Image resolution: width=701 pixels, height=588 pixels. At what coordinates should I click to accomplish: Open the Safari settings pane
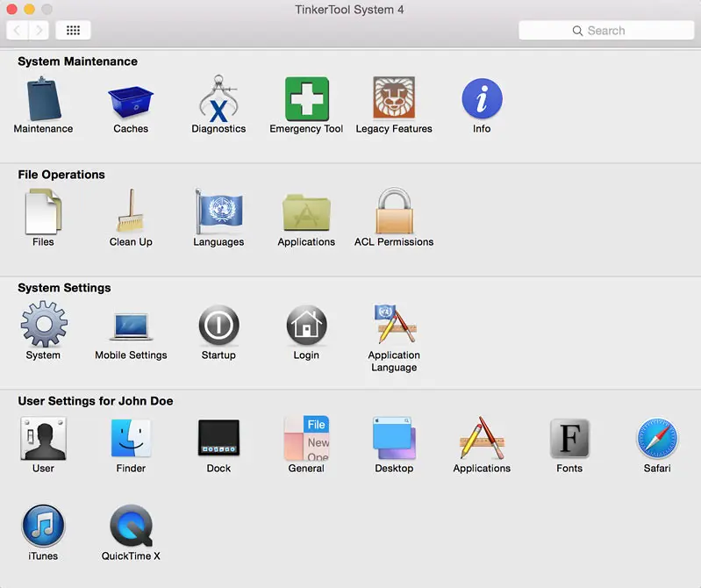pyautogui.click(x=657, y=438)
